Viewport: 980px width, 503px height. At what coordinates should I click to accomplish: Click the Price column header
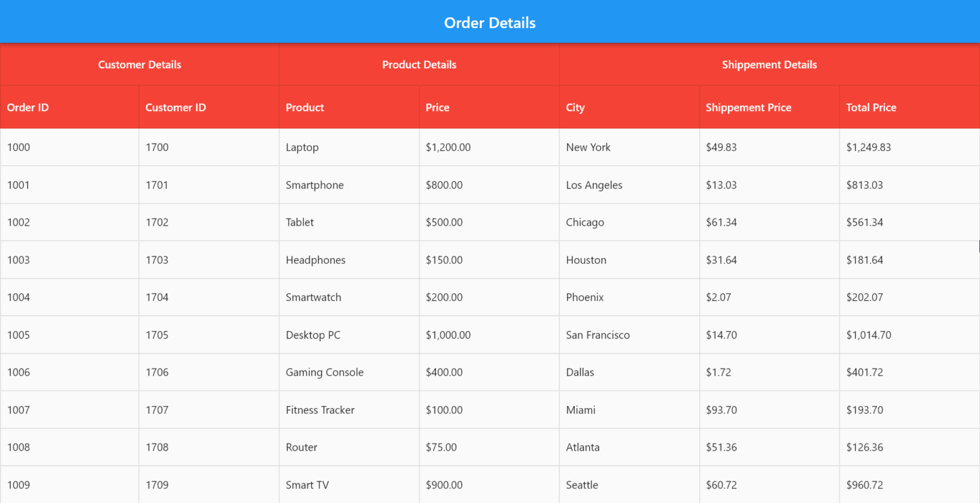click(x=437, y=107)
